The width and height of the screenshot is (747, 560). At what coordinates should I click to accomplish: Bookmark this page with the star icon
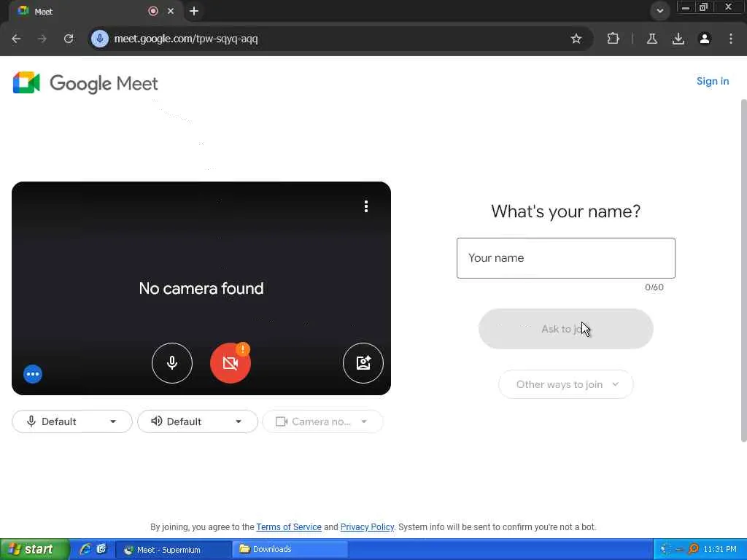point(576,39)
